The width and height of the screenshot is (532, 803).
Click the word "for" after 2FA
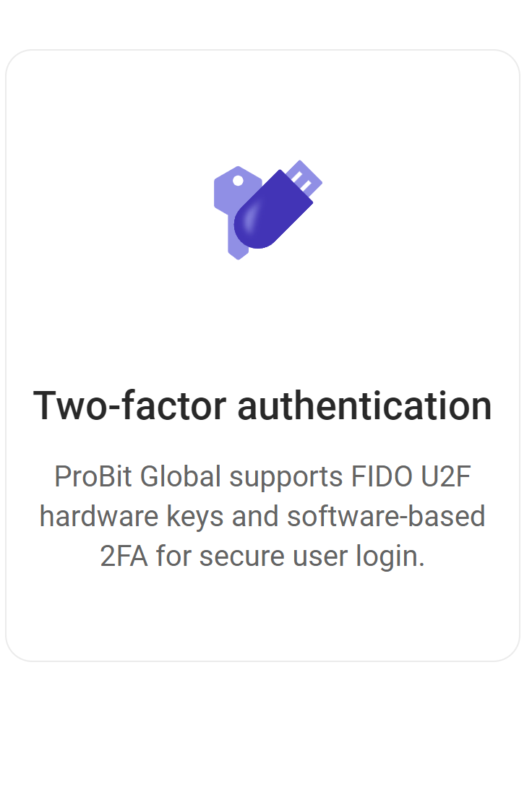point(173,558)
